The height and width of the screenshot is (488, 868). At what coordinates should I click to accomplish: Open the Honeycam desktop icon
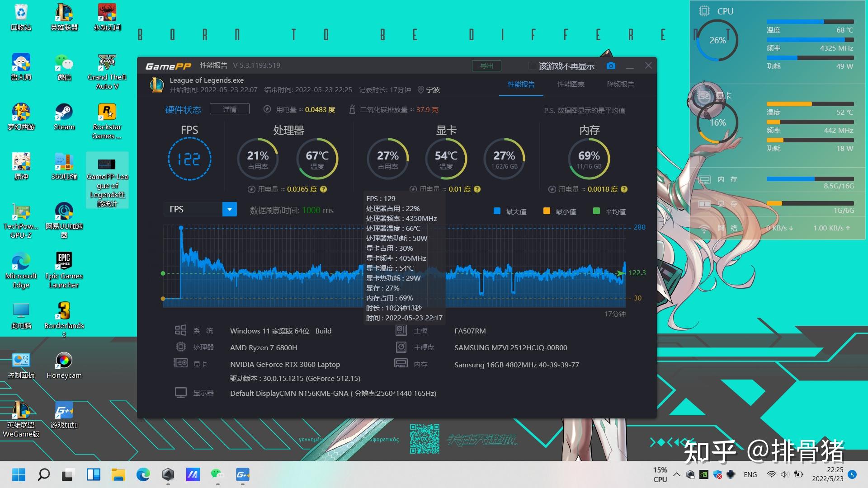64,365
